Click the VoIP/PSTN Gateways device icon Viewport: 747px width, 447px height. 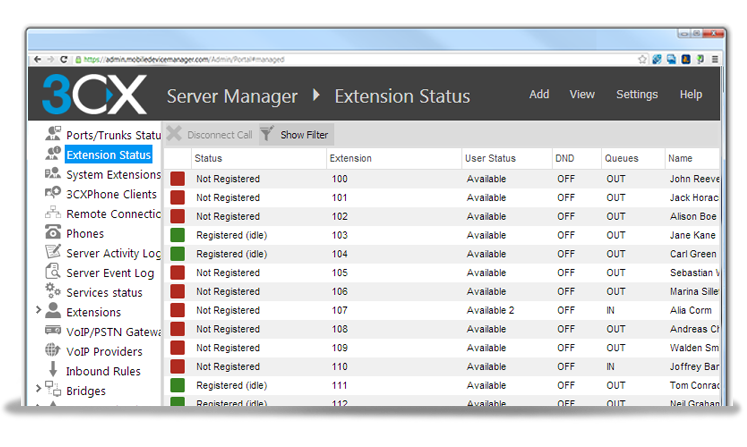[x=53, y=330]
